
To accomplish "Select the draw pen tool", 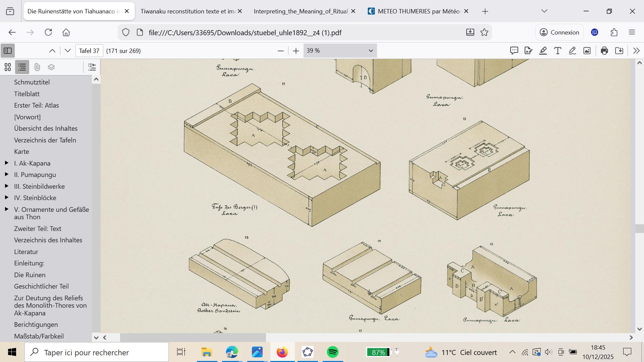I will (x=572, y=51).
